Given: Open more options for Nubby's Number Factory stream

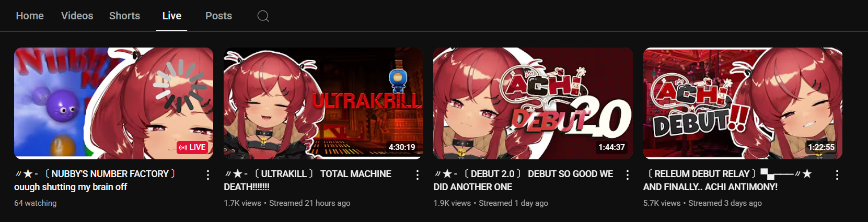Looking at the screenshot, I should pyautogui.click(x=208, y=175).
